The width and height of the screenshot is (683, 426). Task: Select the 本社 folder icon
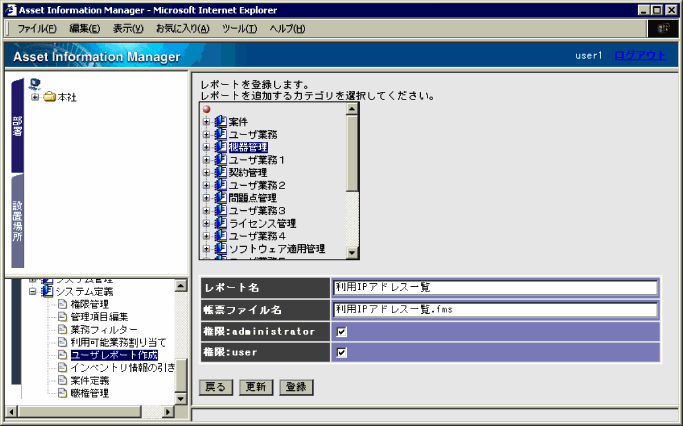tap(50, 96)
